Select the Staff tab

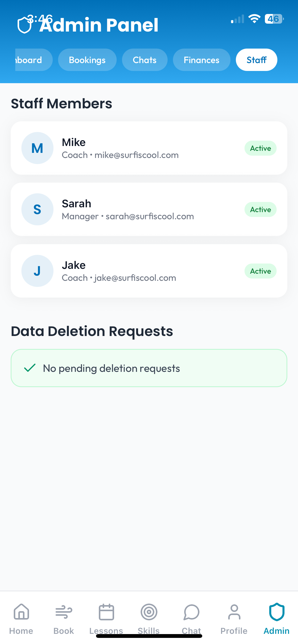click(x=256, y=60)
